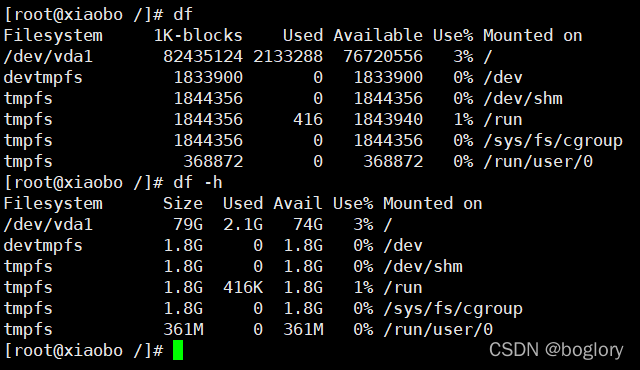This screenshot has width=640, height=370.
Task: Click the last '/run/user/0' mount path
Action: (438, 330)
